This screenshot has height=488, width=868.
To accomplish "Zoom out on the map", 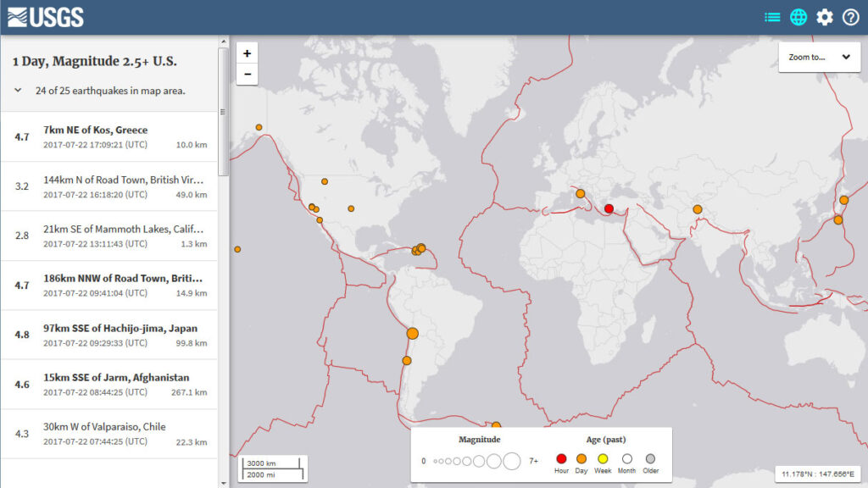I will click(247, 74).
